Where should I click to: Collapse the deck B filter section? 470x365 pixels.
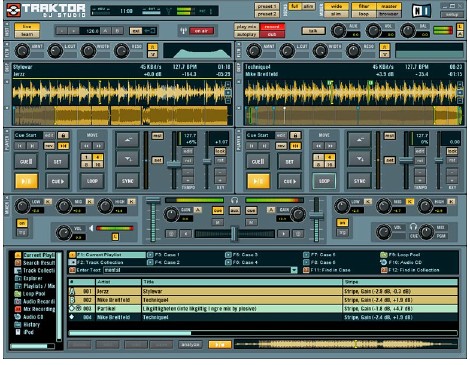(239, 44)
